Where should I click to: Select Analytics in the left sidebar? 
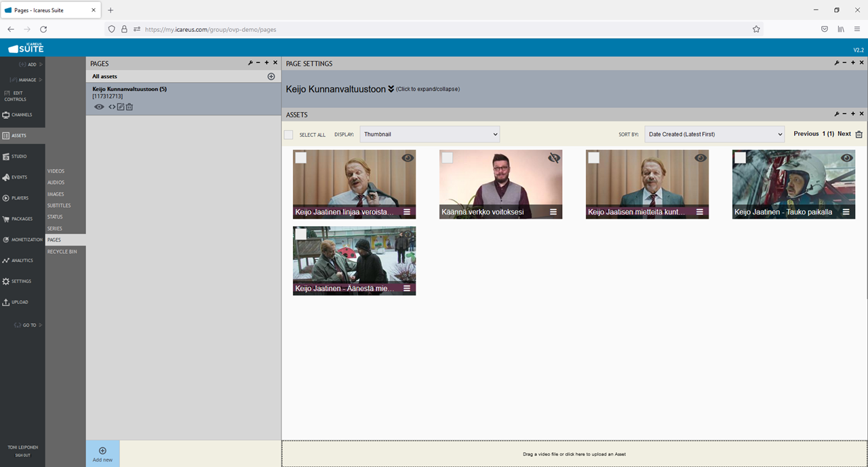pos(22,261)
